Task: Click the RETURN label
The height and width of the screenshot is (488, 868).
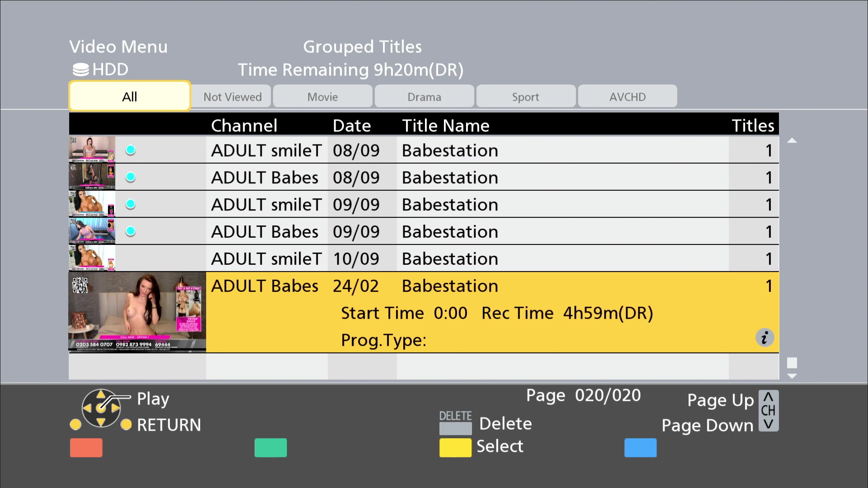Action: coord(169,425)
